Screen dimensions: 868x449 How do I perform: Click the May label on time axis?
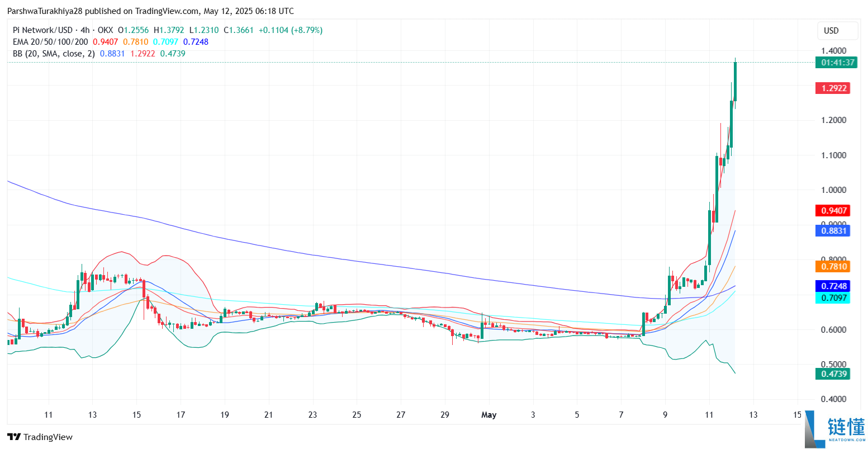click(x=488, y=415)
